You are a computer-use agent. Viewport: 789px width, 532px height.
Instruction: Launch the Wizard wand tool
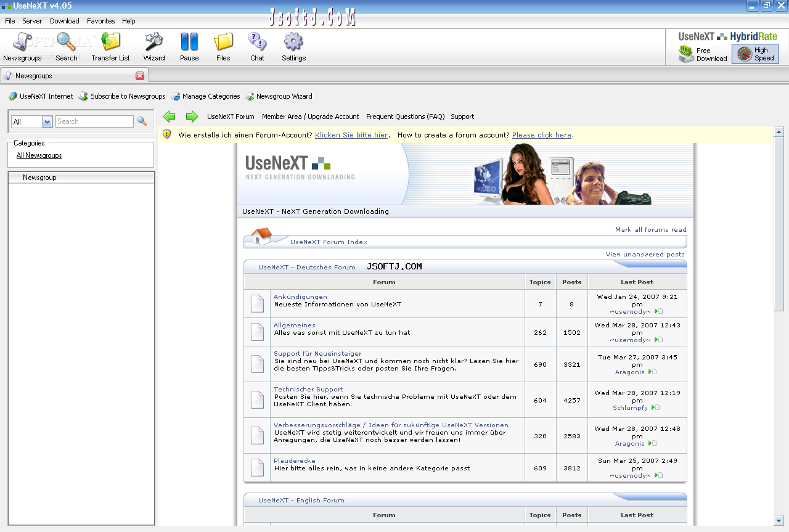(x=154, y=47)
